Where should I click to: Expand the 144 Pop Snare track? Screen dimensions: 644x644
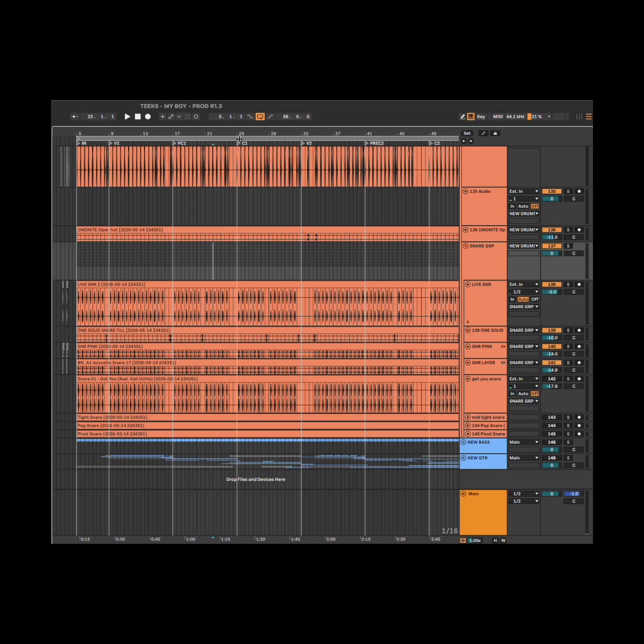point(468,426)
